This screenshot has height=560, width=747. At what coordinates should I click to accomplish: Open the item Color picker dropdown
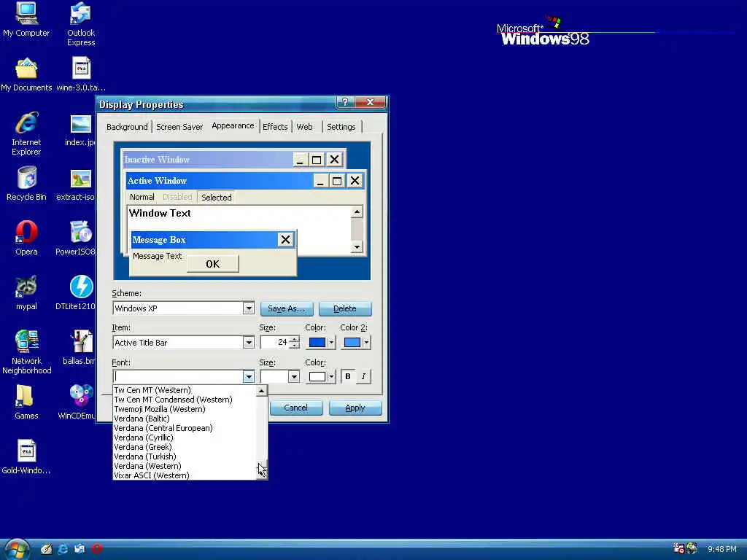pos(332,343)
